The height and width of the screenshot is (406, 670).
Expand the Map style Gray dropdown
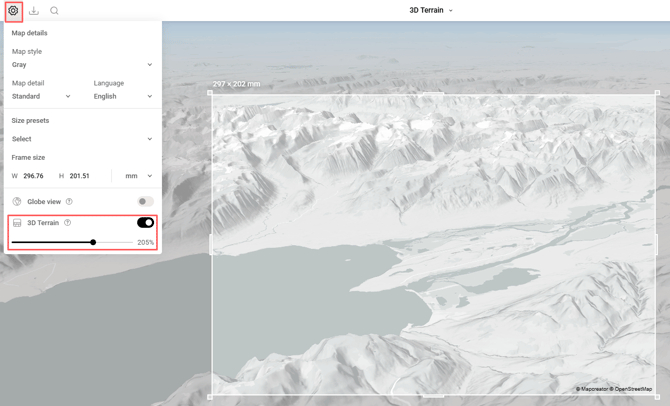point(82,65)
